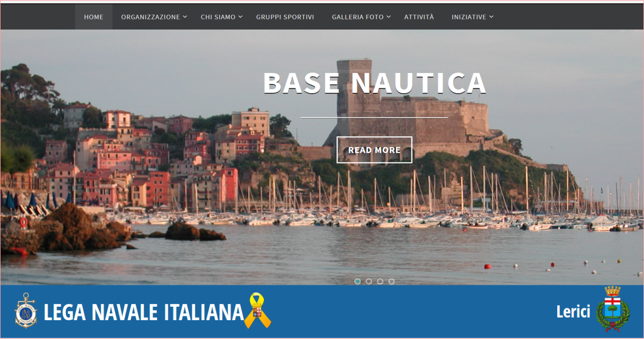
Task: Click the Lega Navale anchor emblem logo
Action: point(25,311)
